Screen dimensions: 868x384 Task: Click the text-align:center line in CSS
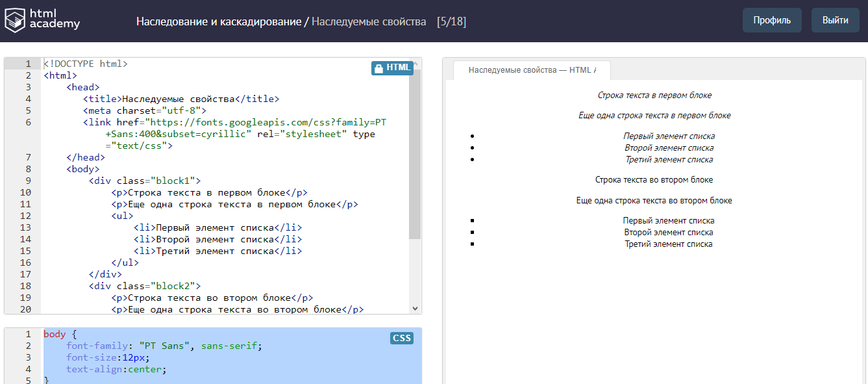click(x=116, y=369)
